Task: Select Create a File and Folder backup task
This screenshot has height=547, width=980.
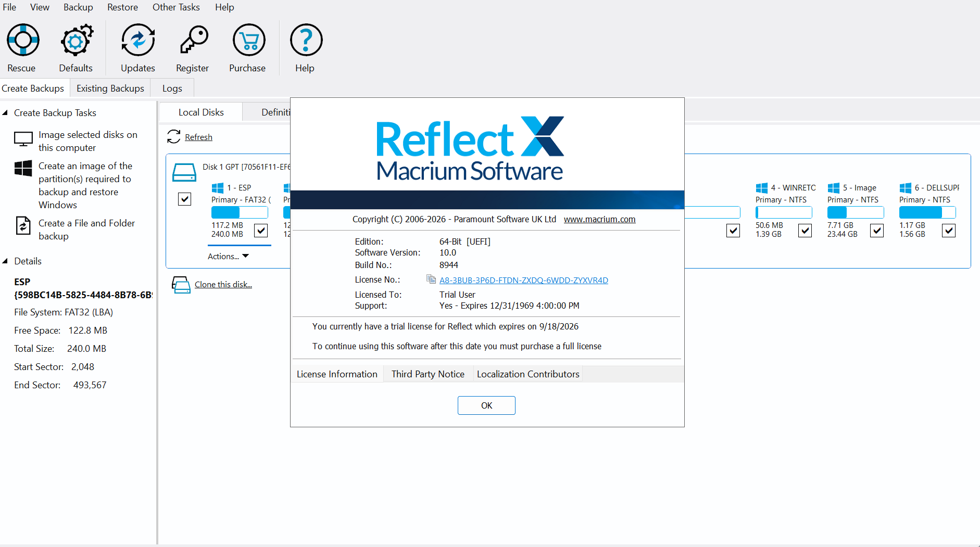Action: pos(86,230)
